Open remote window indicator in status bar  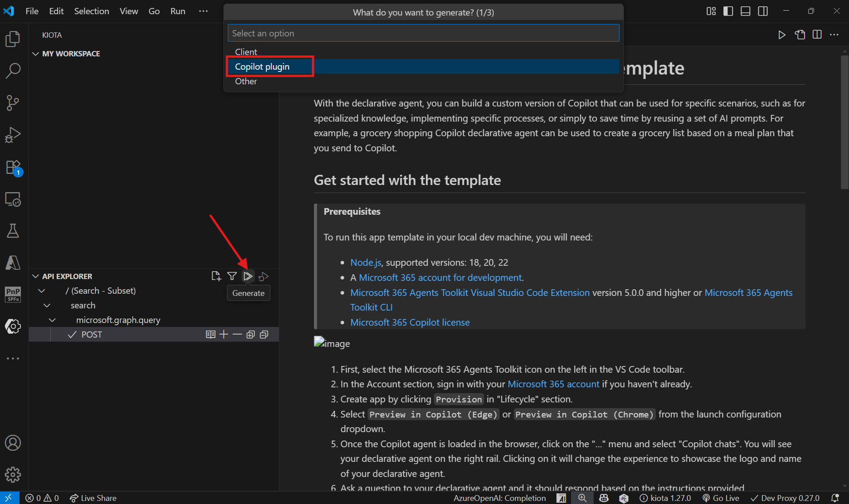(x=9, y=498)
